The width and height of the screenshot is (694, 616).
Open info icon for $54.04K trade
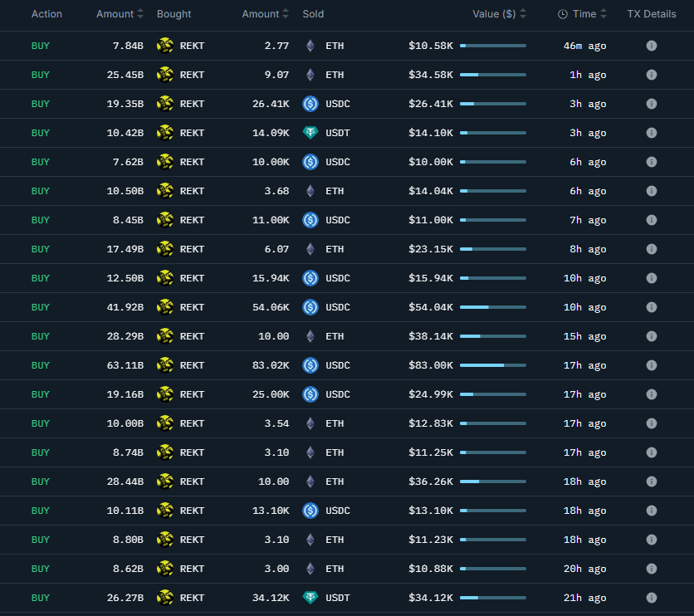coord(651,307)
